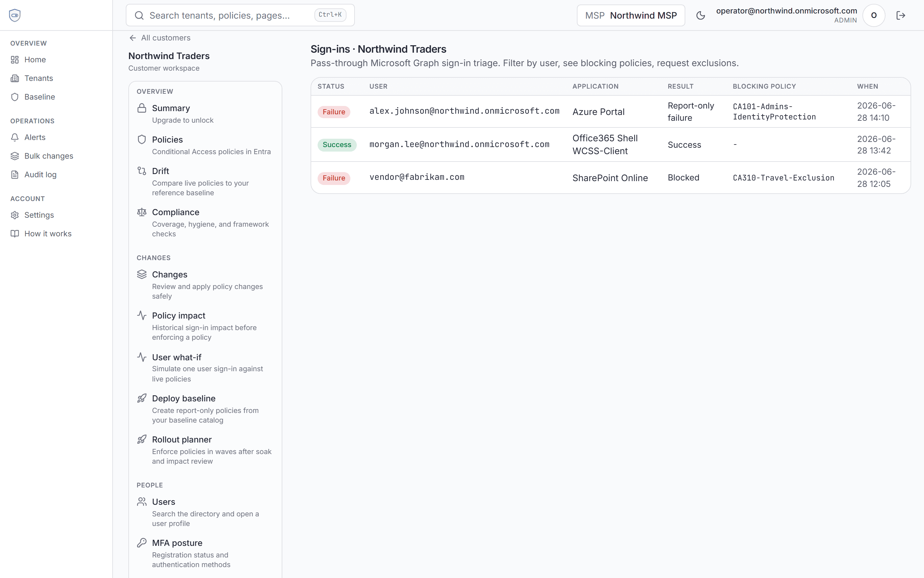Click the Blocked result cell
Screen dimensions: 924x578
(683, 178)
